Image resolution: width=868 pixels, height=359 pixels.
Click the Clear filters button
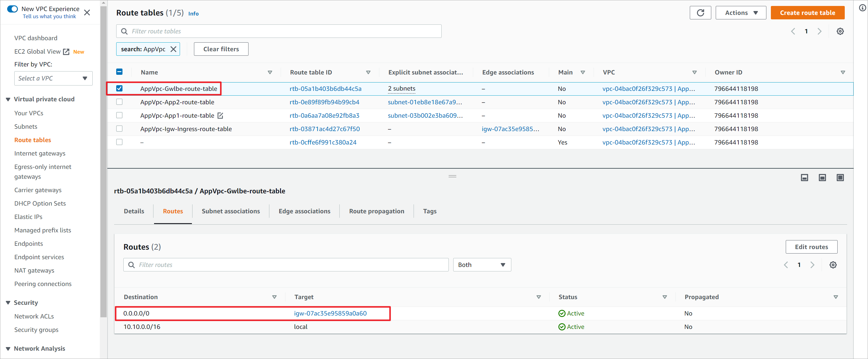click(221, 49)
